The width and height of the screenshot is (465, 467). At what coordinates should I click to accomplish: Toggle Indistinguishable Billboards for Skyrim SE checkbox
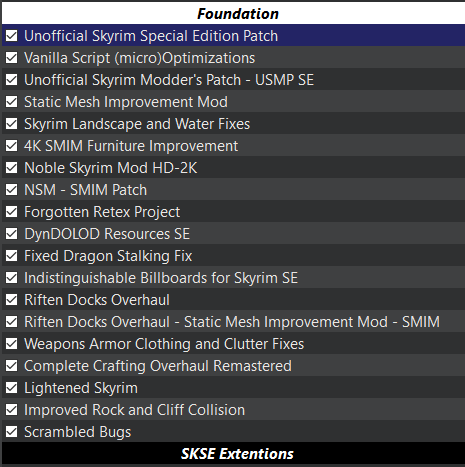click(x=12, y=277)
